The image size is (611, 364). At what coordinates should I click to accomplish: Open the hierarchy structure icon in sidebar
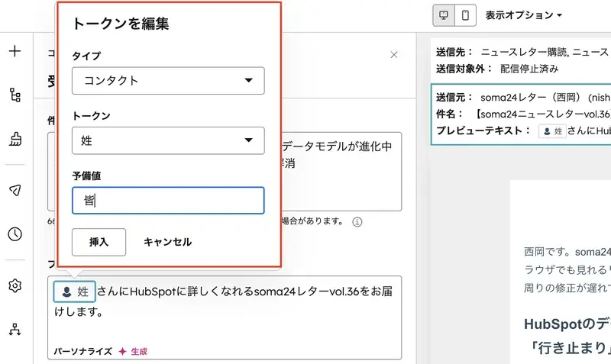point(15,95)
